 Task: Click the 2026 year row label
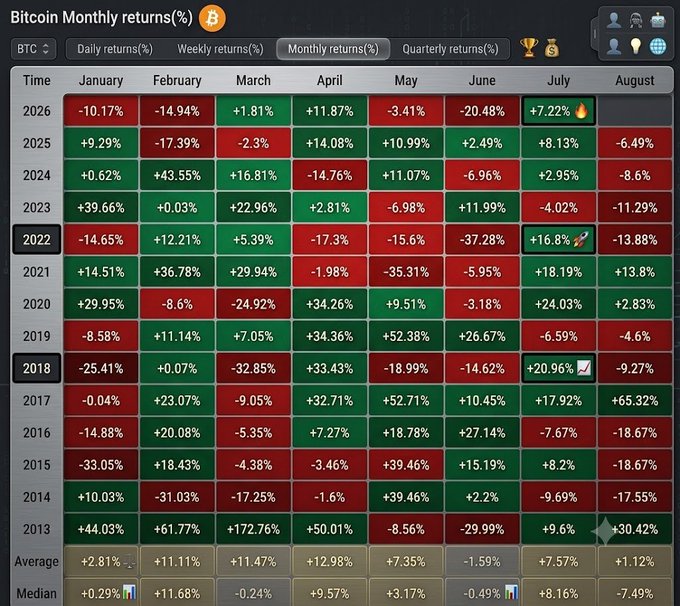point(37,111)
